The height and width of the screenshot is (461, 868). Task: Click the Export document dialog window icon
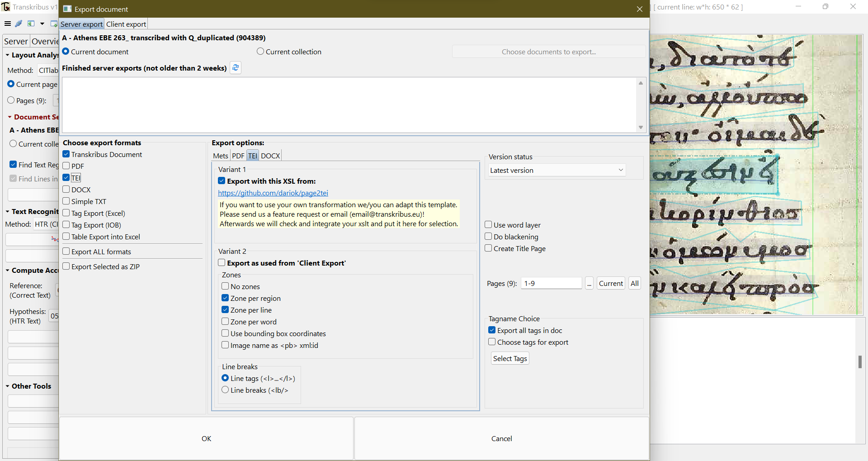(x=67, y=9)
